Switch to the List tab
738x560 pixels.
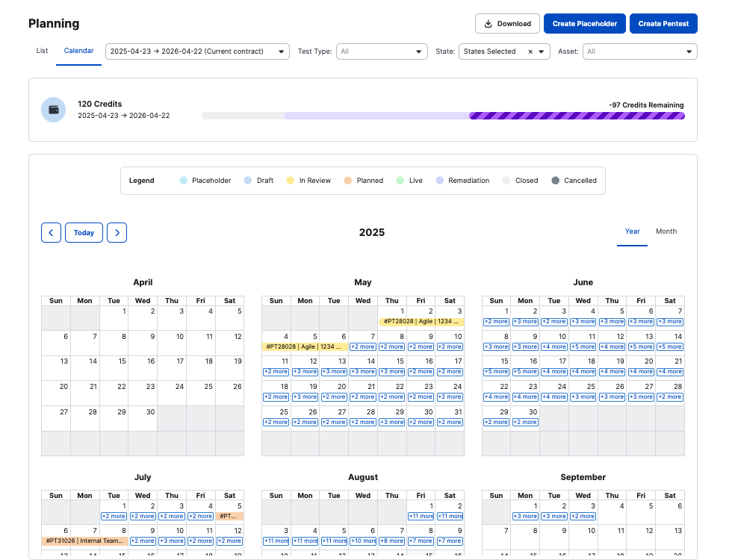point(42,51)
